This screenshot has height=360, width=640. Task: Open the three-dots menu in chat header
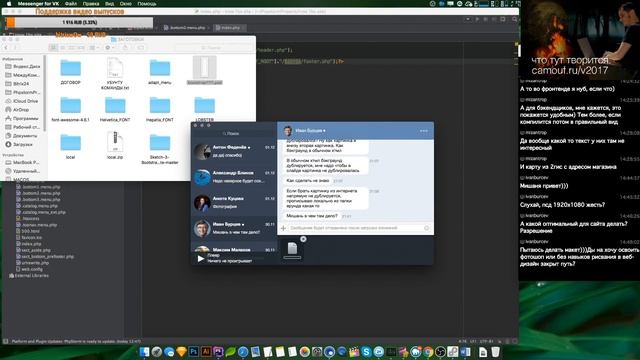pyautogui.click(x=424, y=131)
